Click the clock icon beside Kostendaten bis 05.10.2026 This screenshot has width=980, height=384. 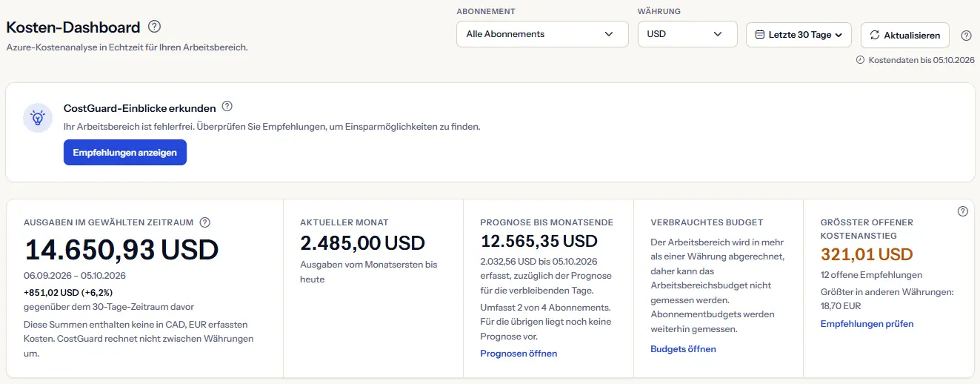[860, 60]
